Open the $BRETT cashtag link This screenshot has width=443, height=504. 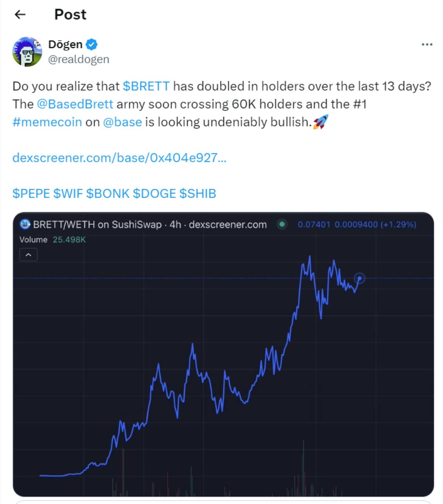coord(146,86)
